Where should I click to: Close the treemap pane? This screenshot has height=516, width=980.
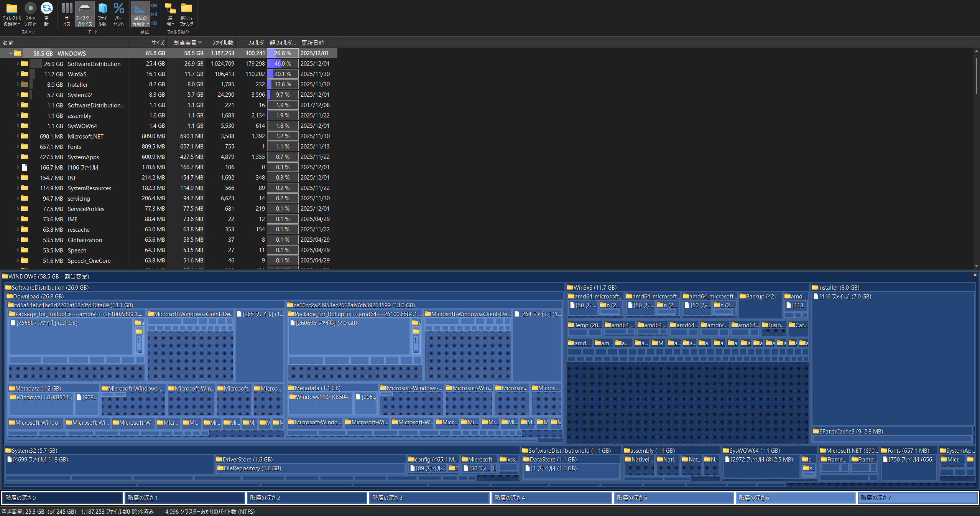pos(975,275)
